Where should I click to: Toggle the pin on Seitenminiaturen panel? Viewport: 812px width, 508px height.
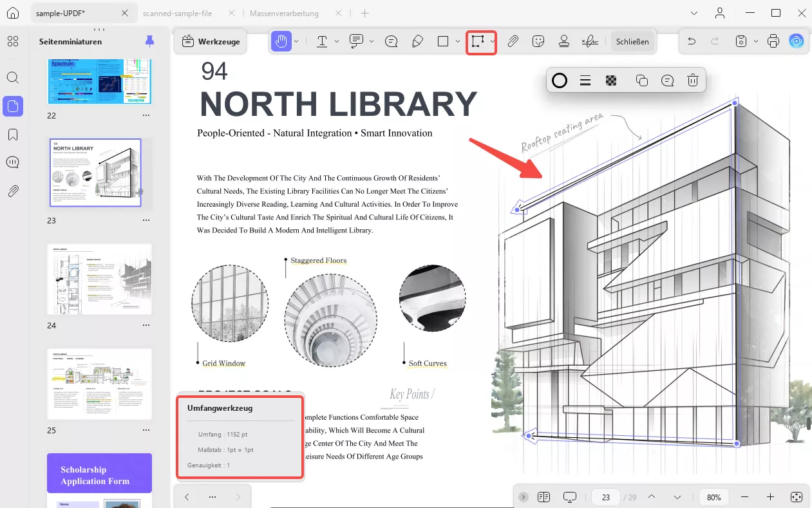click(x=149, y=41)
